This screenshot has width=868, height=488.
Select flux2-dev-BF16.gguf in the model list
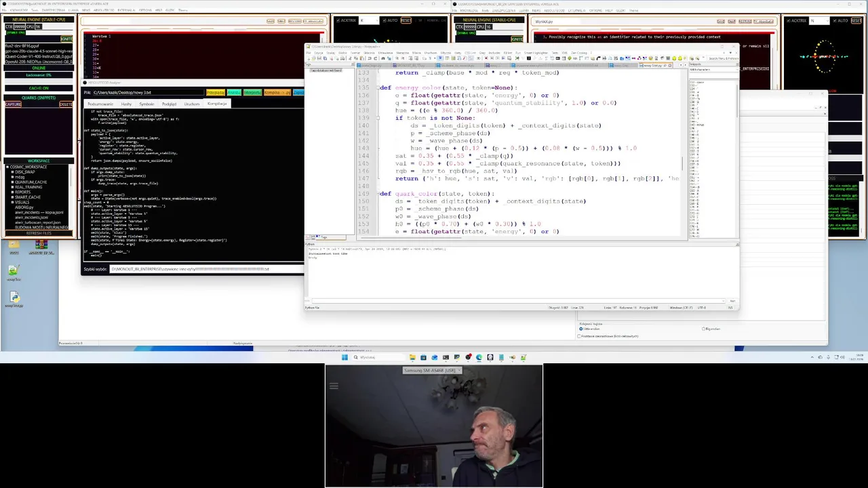click(22, 46)
